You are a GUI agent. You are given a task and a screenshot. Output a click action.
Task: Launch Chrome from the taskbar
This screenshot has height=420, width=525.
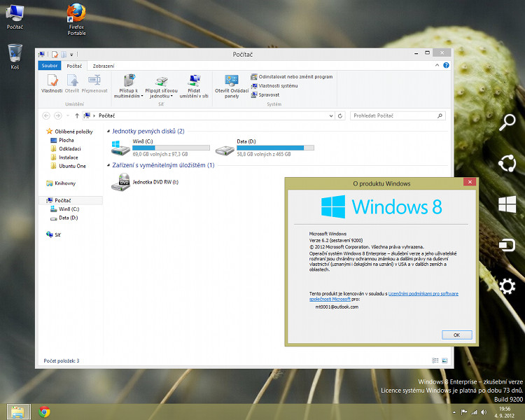[x=44, y=412]
